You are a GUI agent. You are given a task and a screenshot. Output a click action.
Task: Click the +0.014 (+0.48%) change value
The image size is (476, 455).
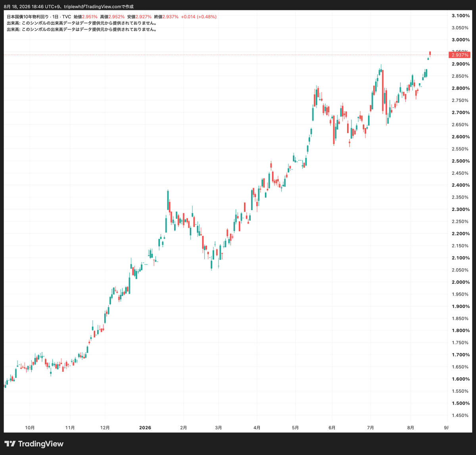[x=199, y=17]
